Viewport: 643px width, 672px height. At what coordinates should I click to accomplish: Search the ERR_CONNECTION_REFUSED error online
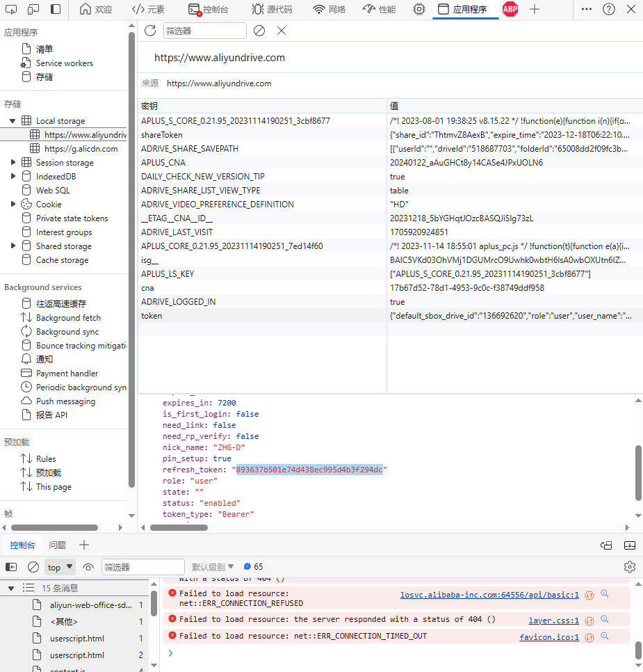(605, 593)
